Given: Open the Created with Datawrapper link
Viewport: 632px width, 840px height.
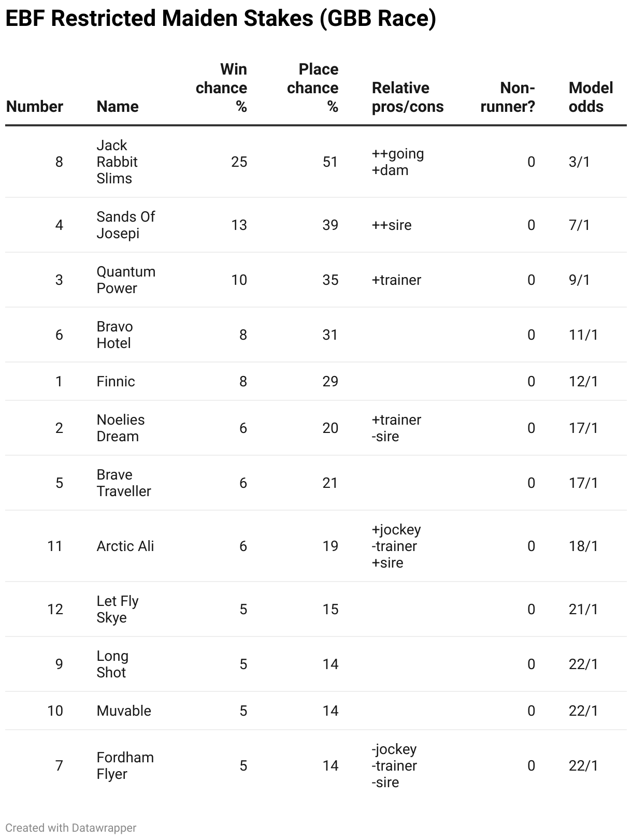Looking at the screenshot, I should pos(71,828).
